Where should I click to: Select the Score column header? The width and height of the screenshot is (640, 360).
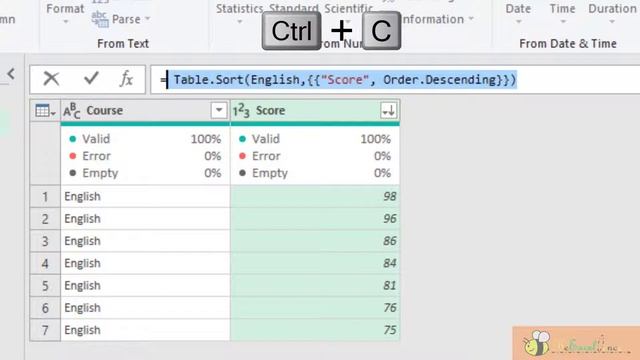pyautogui.click(x=315, y=111)
